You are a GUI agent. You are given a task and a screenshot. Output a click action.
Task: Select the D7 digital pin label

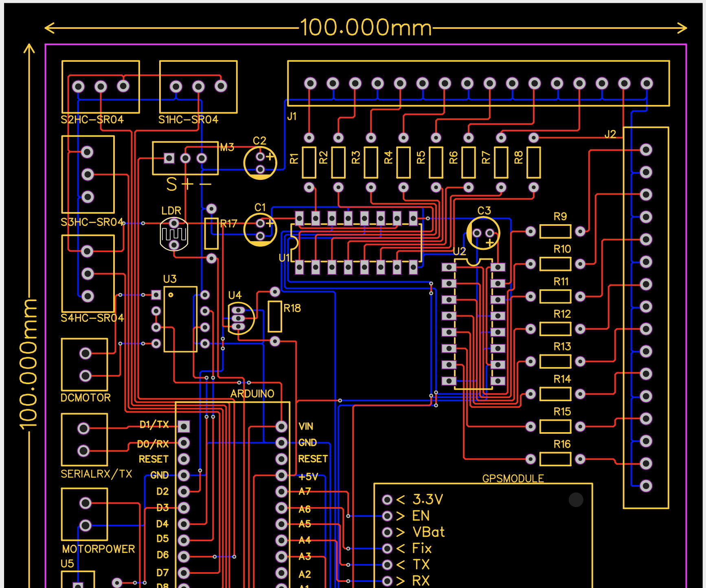[162, 573]
